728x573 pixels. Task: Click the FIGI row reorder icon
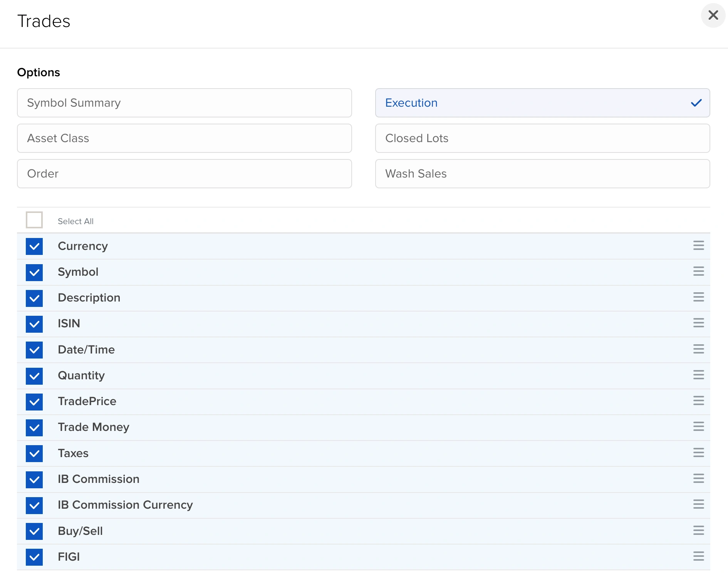(x=698, y=556)
